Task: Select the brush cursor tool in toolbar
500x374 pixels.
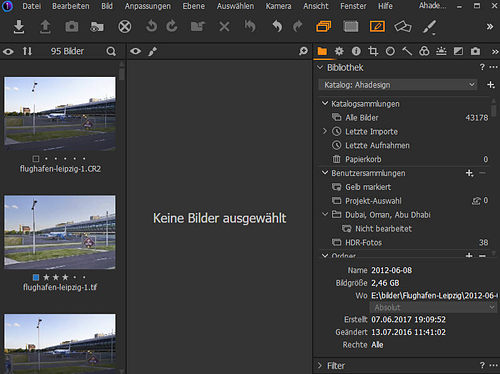Action: (x=429, y=27)
